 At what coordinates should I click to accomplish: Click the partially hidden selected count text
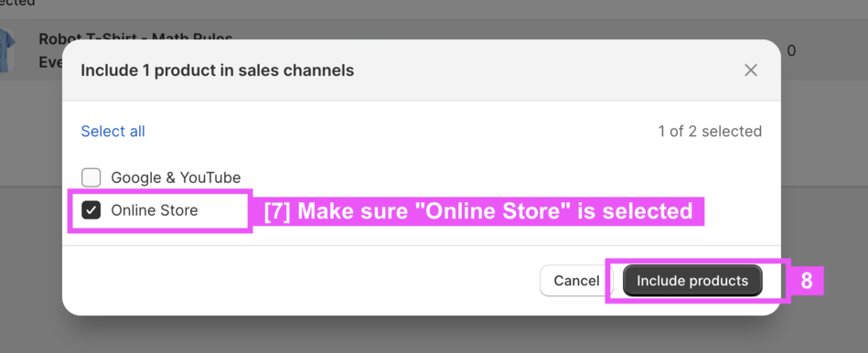(17, 4)
